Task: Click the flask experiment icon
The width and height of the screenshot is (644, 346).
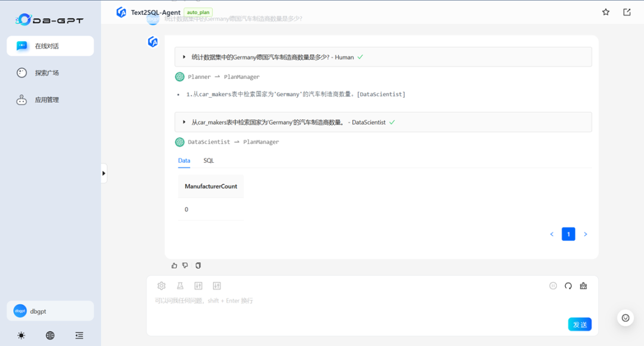Action: point(180,286)
